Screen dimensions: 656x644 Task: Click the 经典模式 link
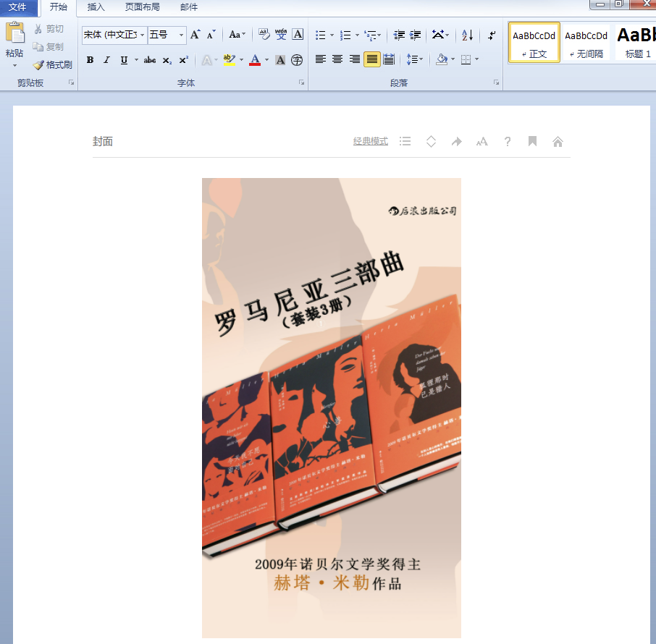[x=370, y=141]
